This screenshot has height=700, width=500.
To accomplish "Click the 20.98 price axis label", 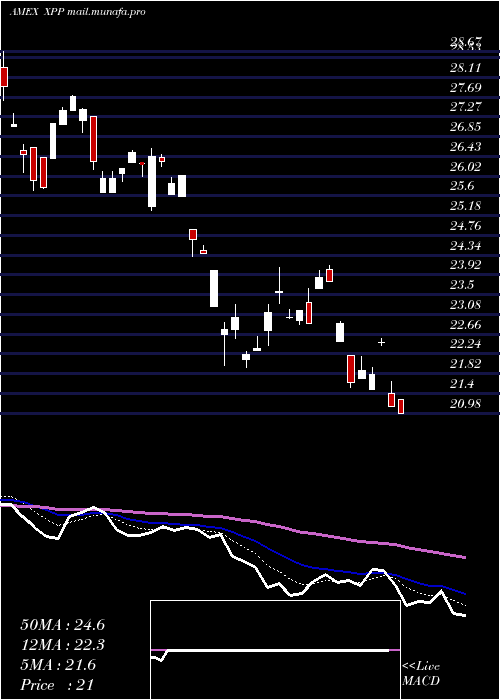I will click(x=466, y=404).
